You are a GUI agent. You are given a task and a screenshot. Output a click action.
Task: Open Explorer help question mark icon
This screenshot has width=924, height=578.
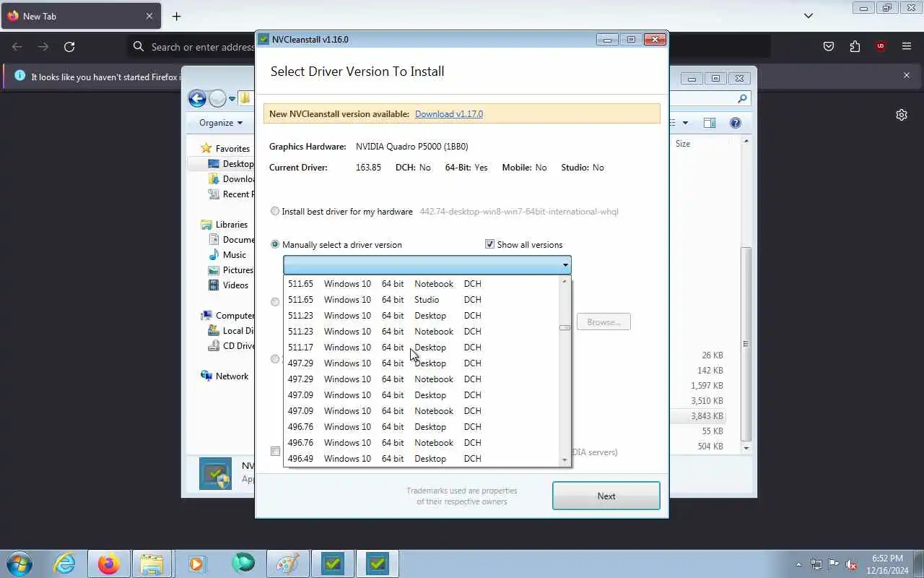click(x=736, y=123)
